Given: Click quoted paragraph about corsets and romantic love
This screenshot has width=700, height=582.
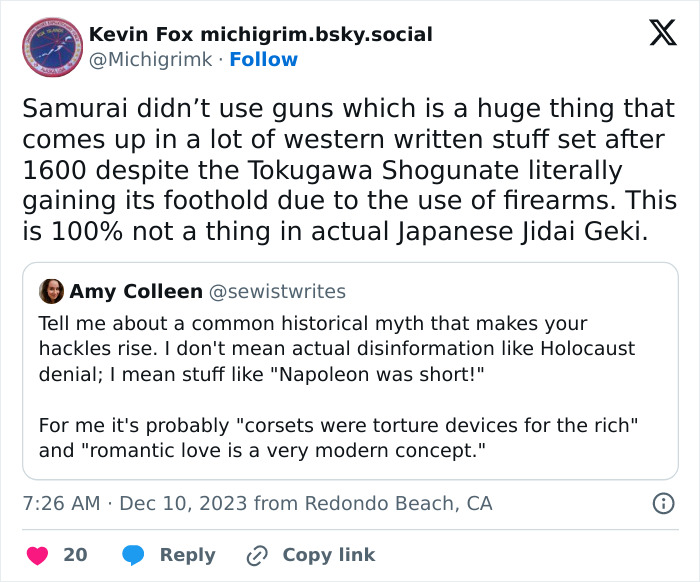Looking at the screenshot, I should [x=336, y=437].
